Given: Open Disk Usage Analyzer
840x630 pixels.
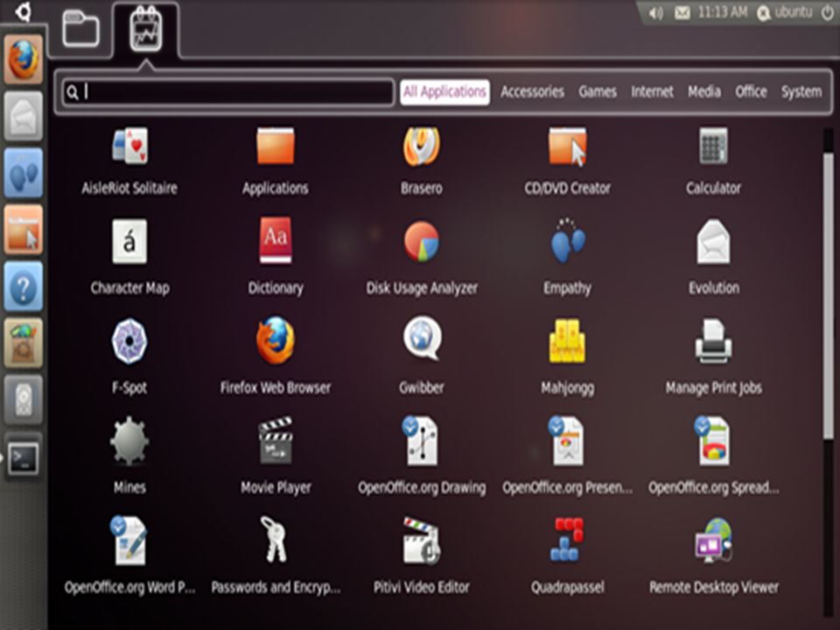Looking at the screenshot, I should (x=422, y=241).
